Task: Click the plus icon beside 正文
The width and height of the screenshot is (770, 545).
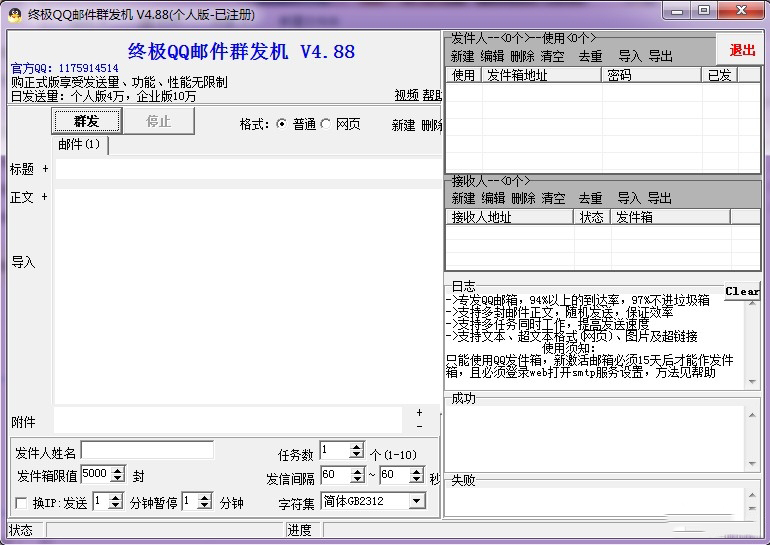Action: click(45, 197)
